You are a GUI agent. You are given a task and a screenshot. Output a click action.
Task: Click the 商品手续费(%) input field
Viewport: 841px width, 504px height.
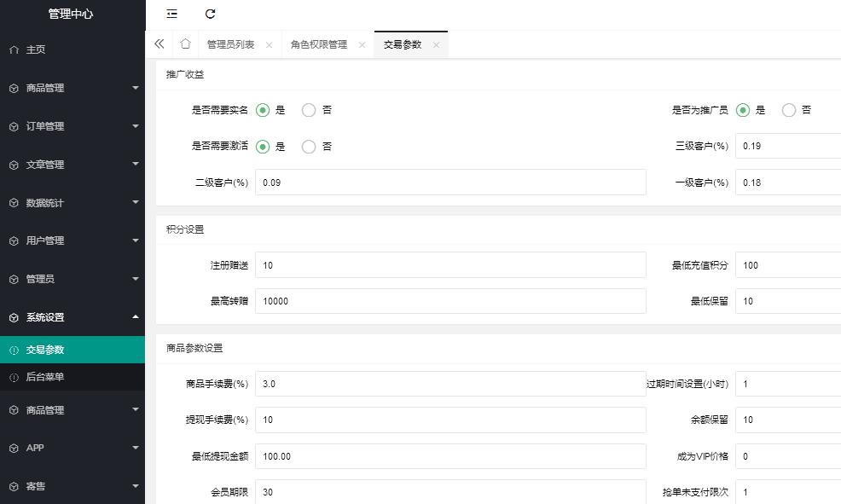pyautogui.click(x=450, y=384)
